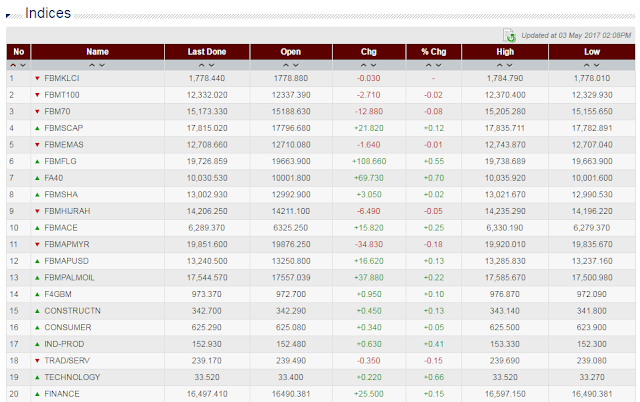The height and width of the screenshot is (402, 640).
Task: Open the CONSTRUCTN index name
Action: [73, 311]
